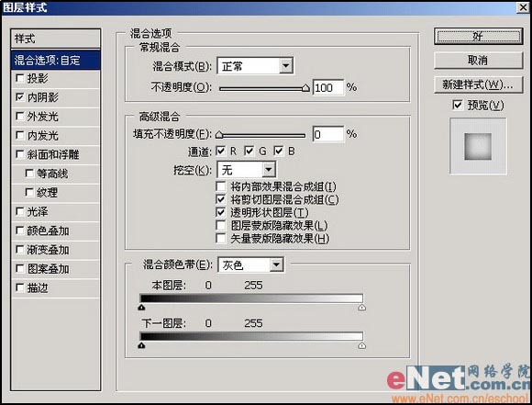The width and height of the screenshot is (532, 405).
Task: Open the 混合模式 blend mode dropdown
Action: tap(255, 66)
